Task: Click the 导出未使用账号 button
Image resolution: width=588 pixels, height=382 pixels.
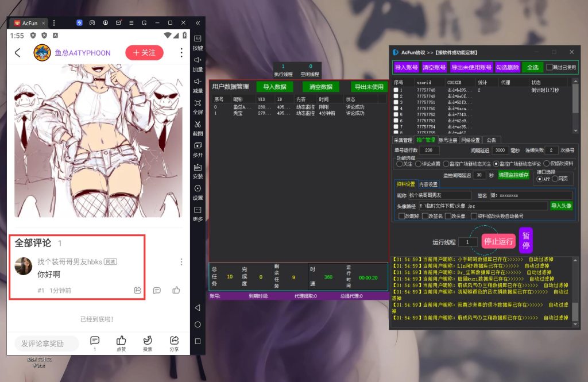Action: 471,68
